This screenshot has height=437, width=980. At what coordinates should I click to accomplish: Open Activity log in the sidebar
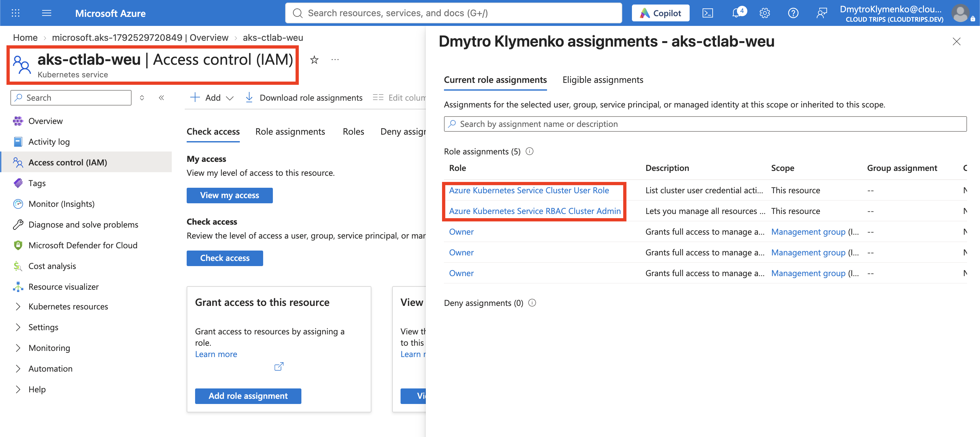[49, 142]
